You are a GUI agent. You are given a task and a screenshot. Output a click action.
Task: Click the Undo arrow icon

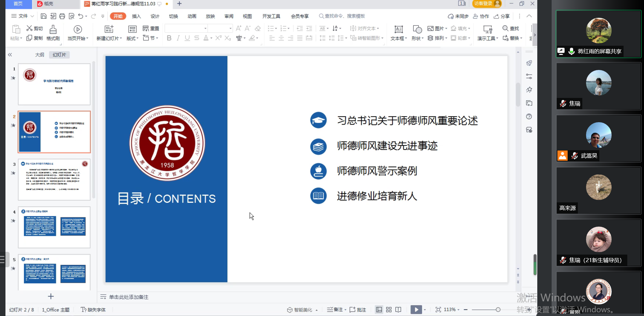[80, 16]
